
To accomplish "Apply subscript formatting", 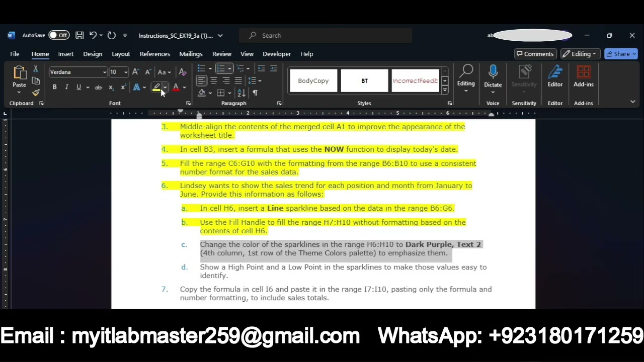I will 111,87.
